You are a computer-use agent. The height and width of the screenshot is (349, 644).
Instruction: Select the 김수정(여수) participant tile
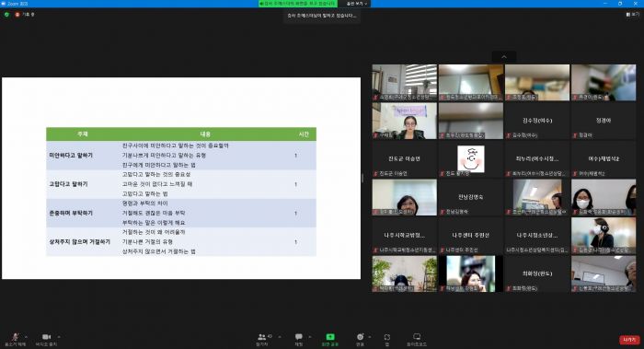537,122
